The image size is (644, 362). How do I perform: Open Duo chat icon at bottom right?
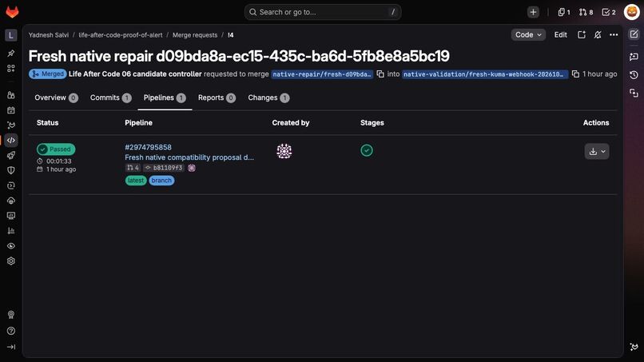point(634,347)
